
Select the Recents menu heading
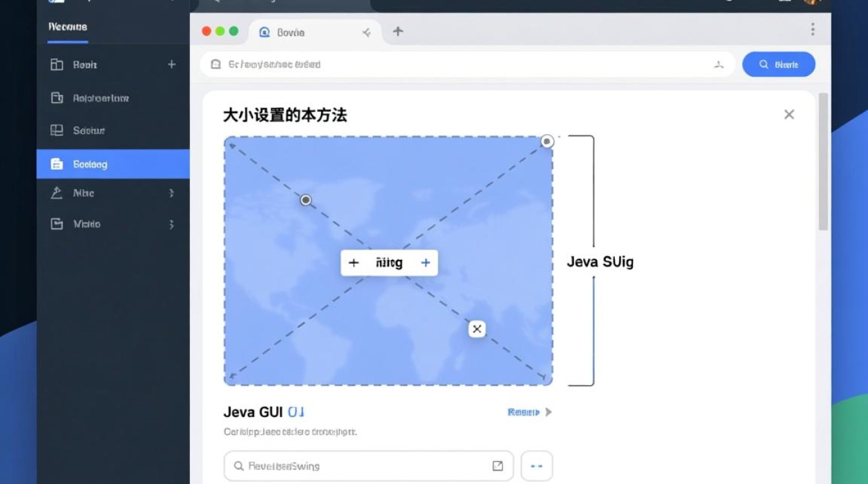point(67,27)
